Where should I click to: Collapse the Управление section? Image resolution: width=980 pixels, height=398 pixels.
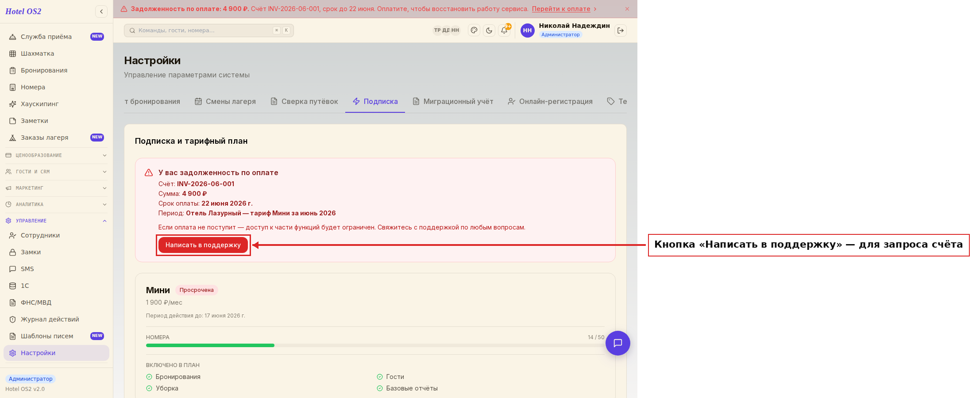tap(56, 221)
